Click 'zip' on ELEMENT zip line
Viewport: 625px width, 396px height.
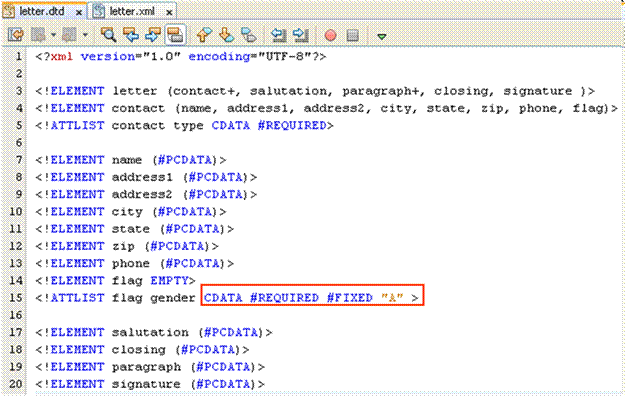[123, 246]
